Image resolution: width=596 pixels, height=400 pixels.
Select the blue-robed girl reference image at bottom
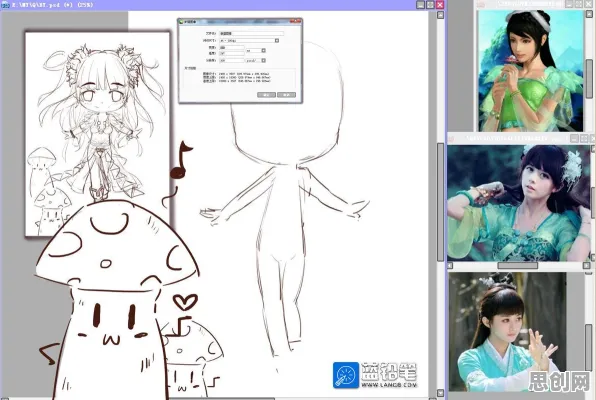[x=507, y=332]
